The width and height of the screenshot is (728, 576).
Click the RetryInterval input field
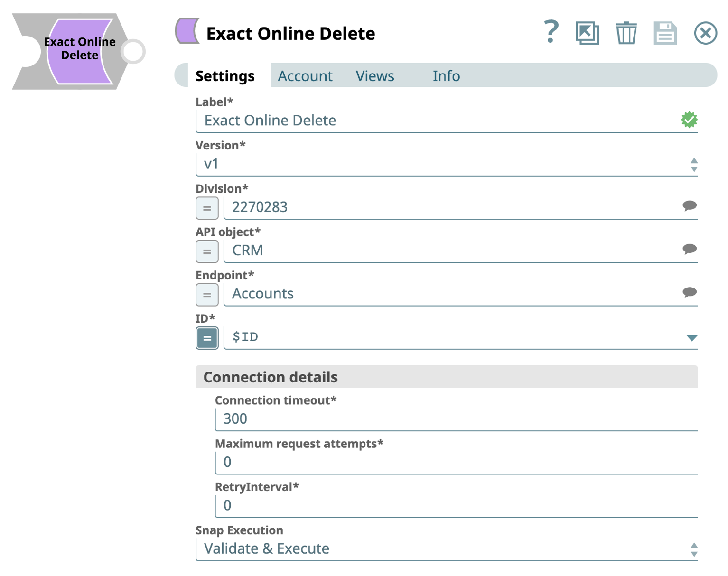click(x=457, y=505)
